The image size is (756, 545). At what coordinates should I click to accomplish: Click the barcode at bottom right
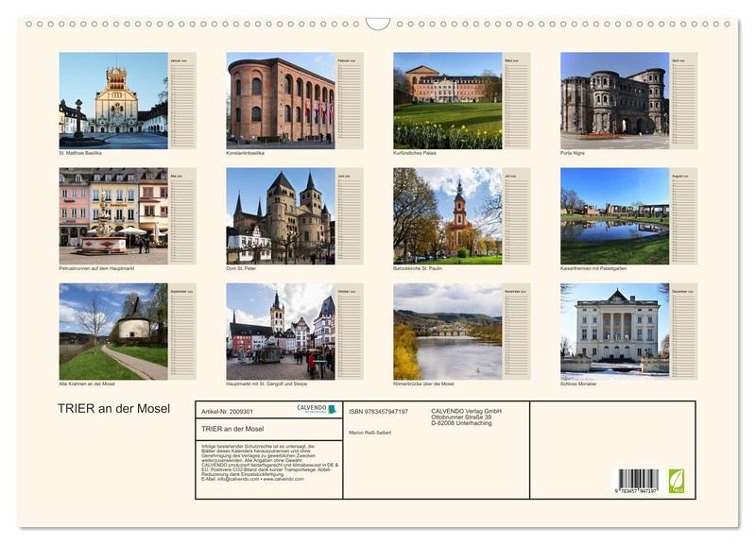639,481
